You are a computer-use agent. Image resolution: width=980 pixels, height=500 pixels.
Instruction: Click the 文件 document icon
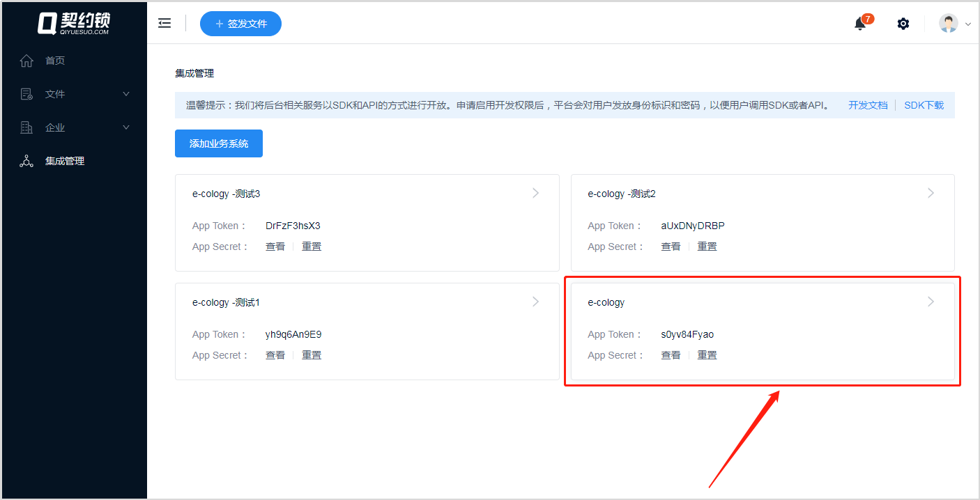[x=26, y=94]
